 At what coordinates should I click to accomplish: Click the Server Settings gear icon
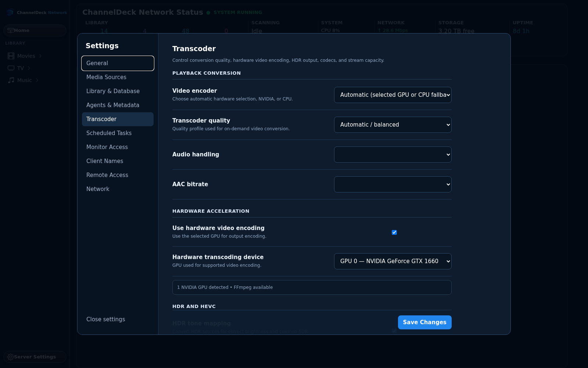coord(11,357)
